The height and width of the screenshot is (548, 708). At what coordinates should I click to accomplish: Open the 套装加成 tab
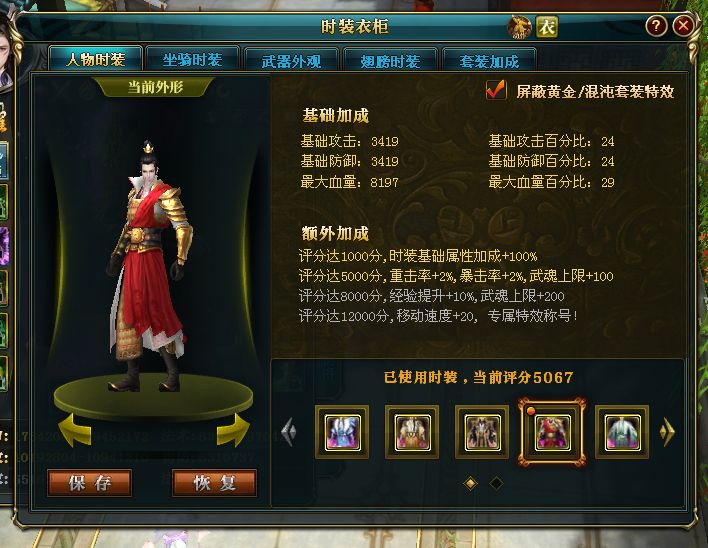489,60
